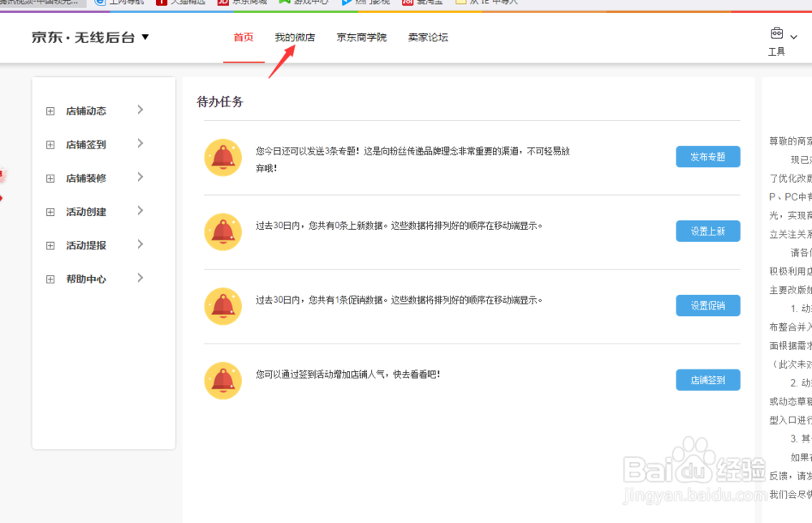Select 店铺装修 in sidebar
This screenshot has width=812, height=523.
(86, 178)
